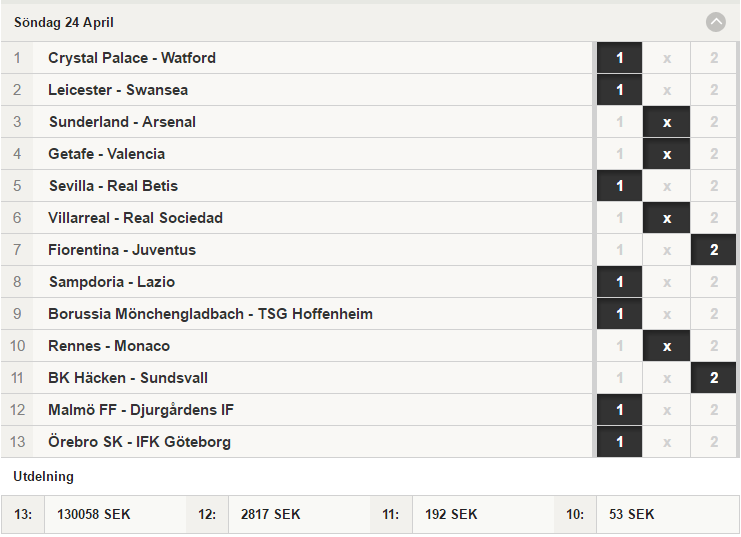Viewport: 741px width, 537px height.
Task: Toggle x for Rennes - Monaco
Action: pos(666,346)
